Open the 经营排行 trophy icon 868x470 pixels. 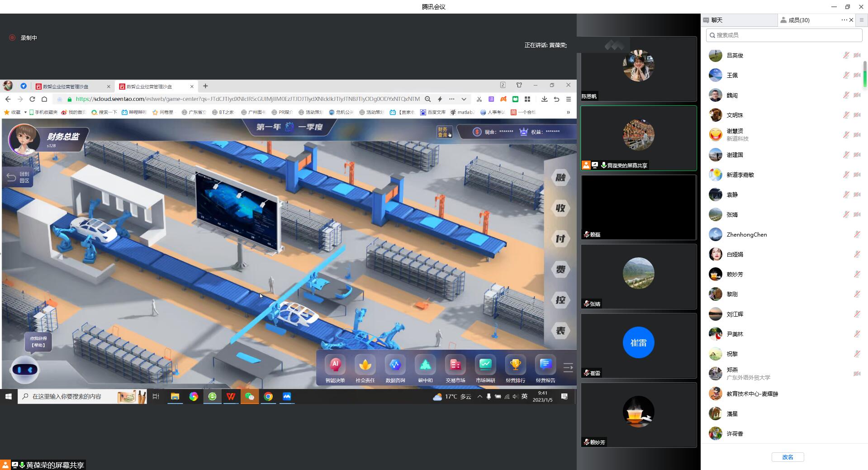click(515, 365)
